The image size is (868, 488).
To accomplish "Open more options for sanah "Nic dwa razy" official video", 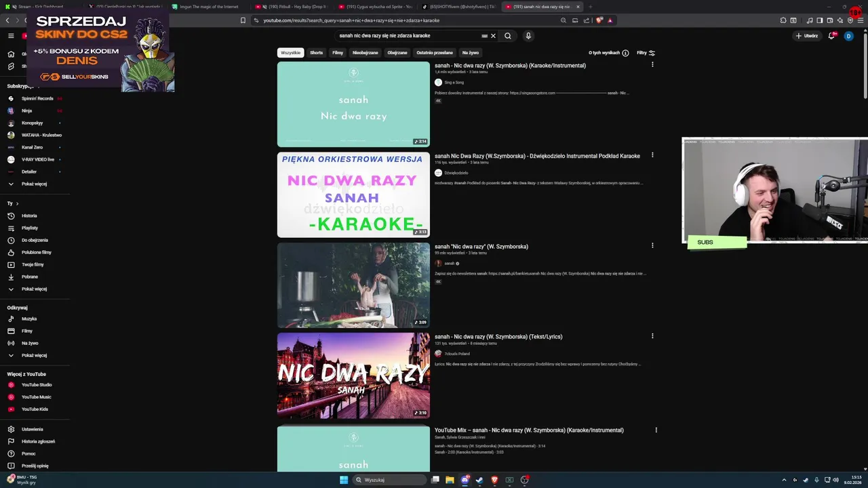I will [x=652, y=245].
